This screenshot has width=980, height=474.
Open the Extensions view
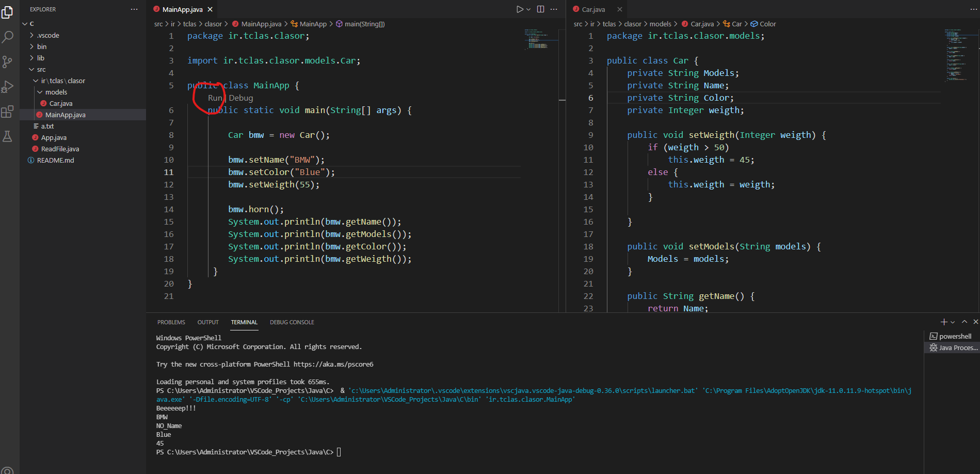click(7, 112)
